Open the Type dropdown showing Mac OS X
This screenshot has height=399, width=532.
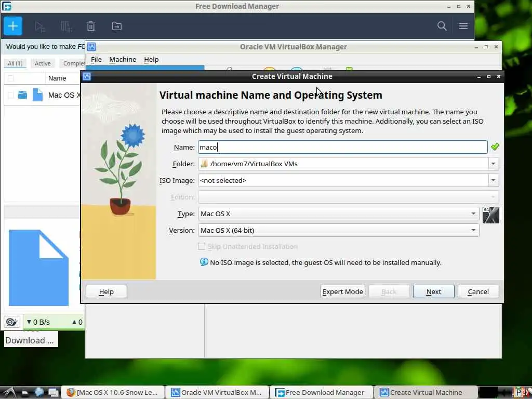(x=338, y=214)
